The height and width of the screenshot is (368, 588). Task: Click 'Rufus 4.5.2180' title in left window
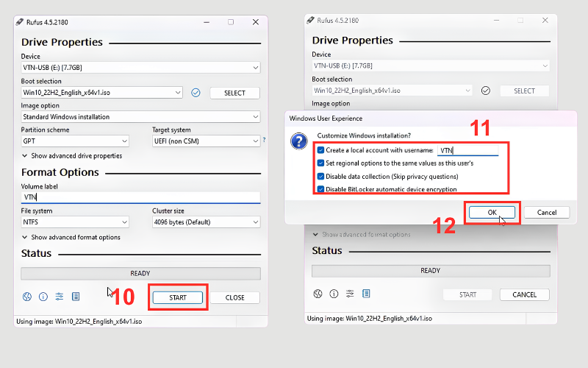(47, 22)
